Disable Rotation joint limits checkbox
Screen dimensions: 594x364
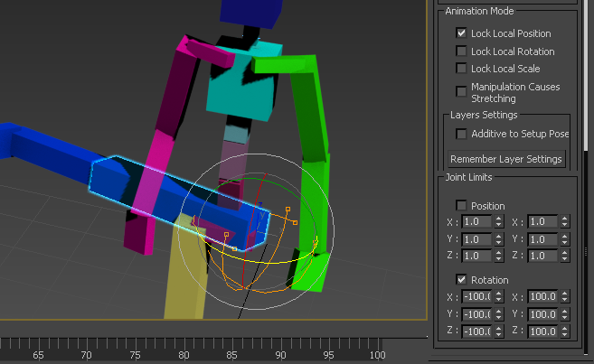click(461, 280)
